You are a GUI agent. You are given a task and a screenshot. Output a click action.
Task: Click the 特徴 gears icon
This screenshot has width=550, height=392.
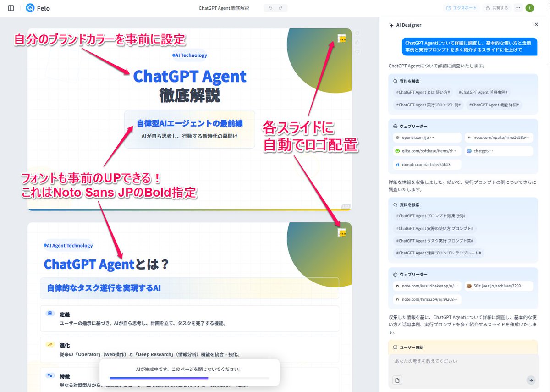[50, 375]
